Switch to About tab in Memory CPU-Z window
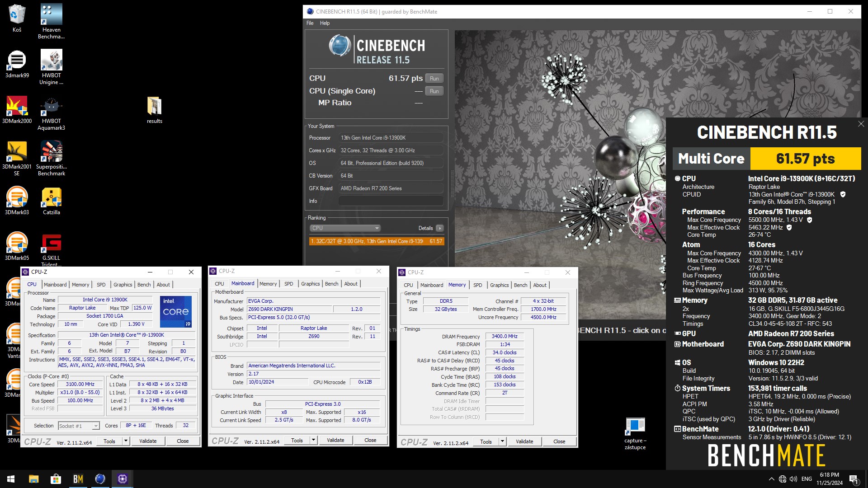Viewport: 868px width, 488px height. click(540, 285)
